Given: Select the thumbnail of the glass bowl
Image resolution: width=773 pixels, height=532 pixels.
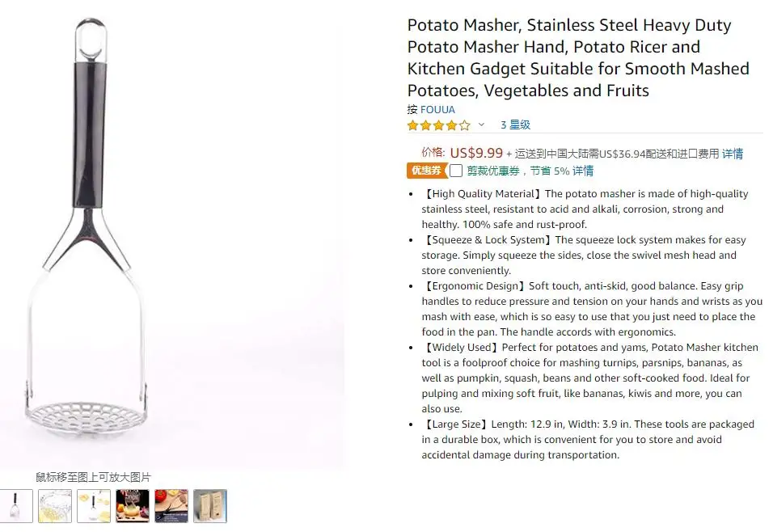Looking at the screenshot, I should point(55,506).
